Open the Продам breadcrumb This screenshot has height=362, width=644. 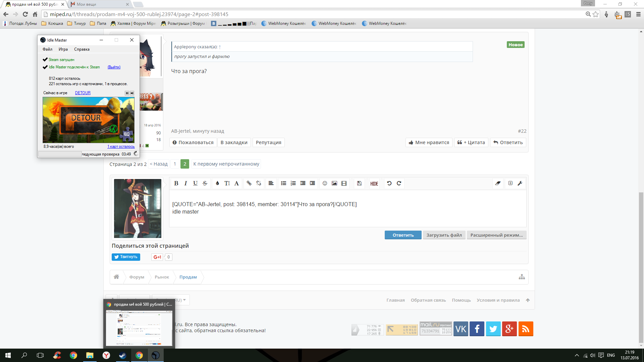[188, 277]
